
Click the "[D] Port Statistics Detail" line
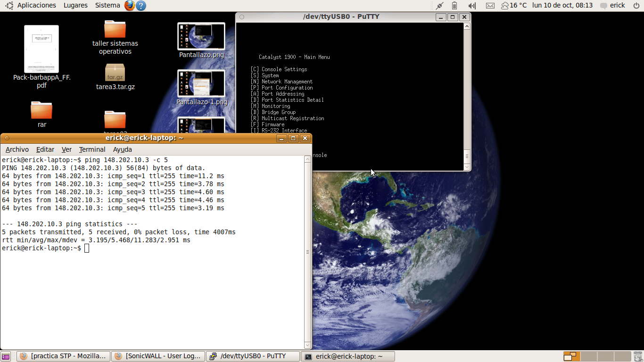[x=287, y=100]
